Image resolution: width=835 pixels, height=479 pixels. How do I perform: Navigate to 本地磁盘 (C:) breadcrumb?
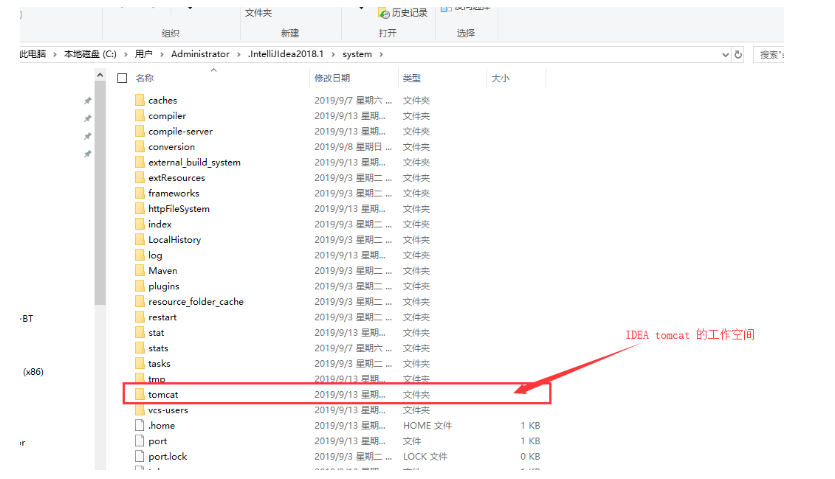(x=90, y=54)
